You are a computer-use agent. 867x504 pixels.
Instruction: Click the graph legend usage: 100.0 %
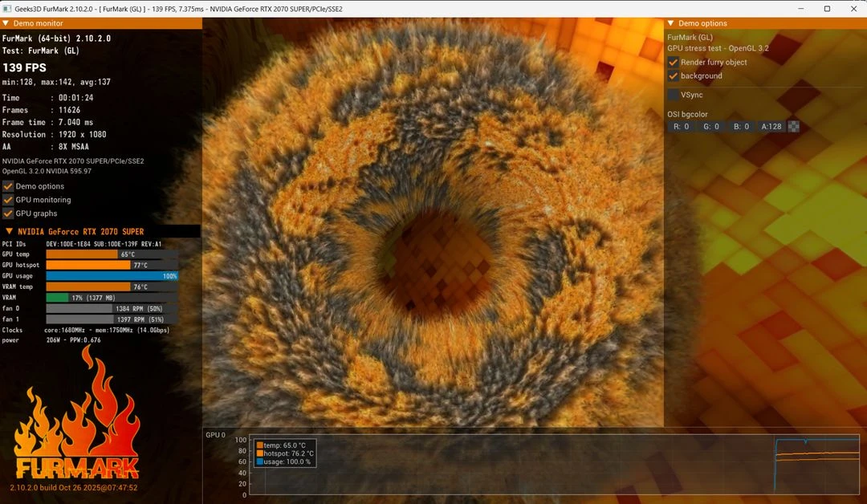(283, 462)
